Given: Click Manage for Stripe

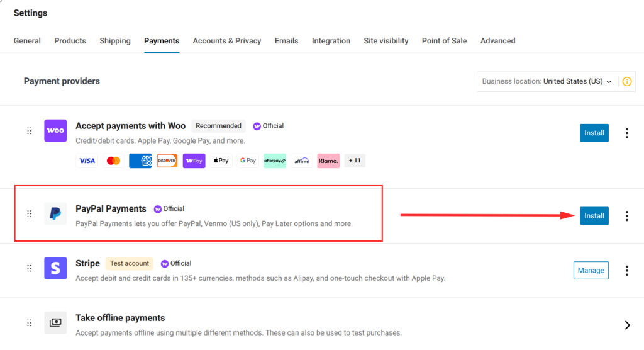Looking at the screenshot, I should pyautogui.click(x=591, y=270).
